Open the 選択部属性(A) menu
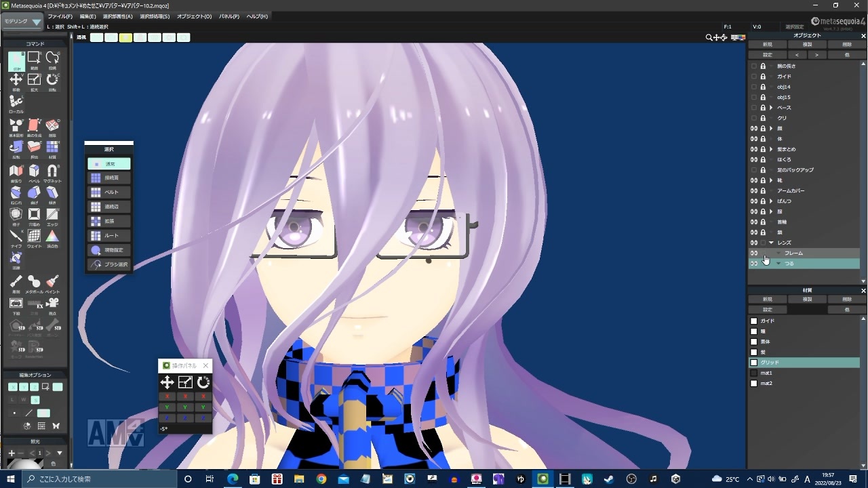 point(118,16)
